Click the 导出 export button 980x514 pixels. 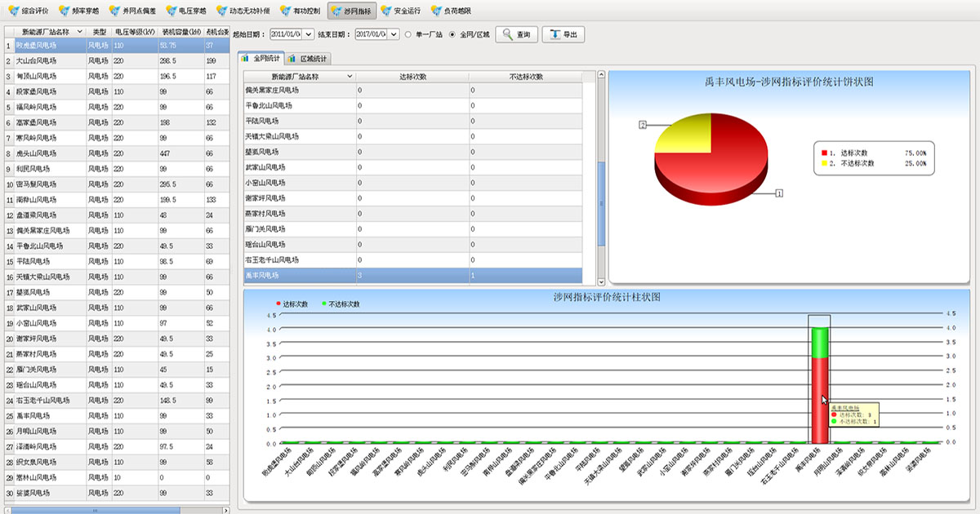click(563, 35)
